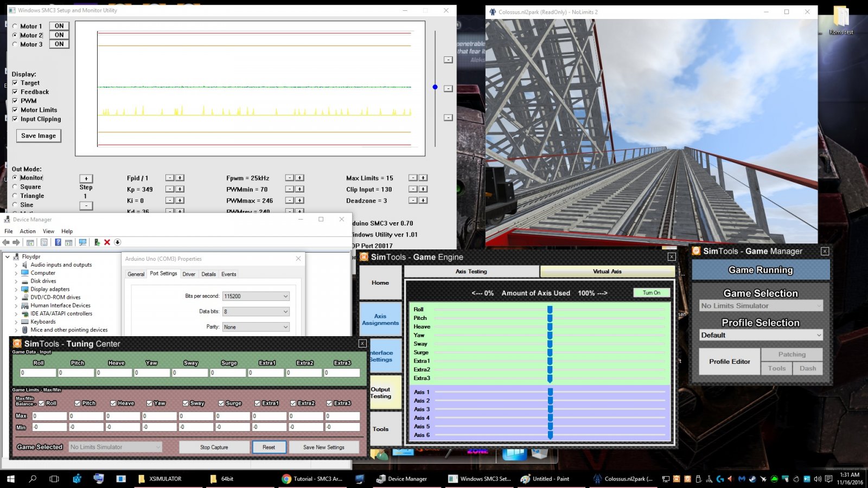Open the Action Center notification icon
This screenshot has width=868, height=488.
828,479
